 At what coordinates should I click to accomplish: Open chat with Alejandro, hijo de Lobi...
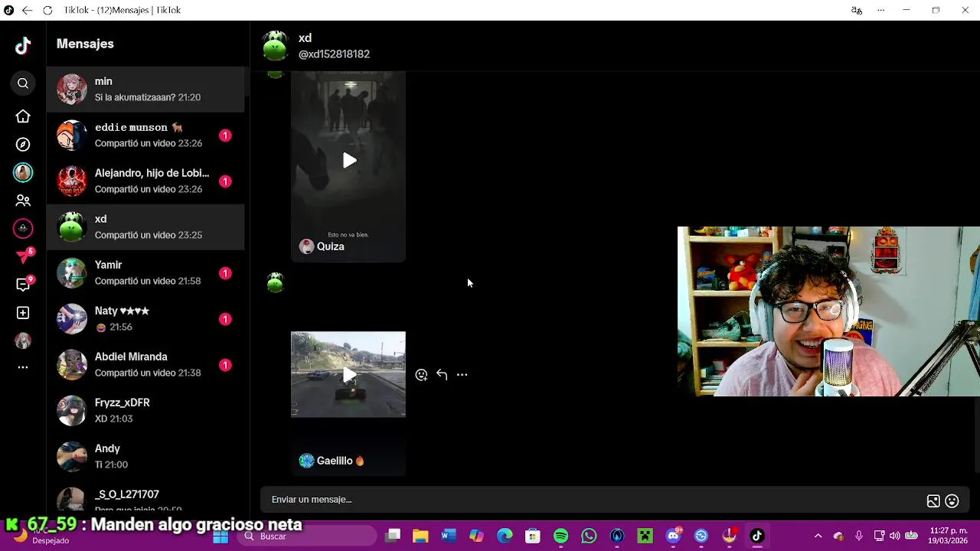145,181
